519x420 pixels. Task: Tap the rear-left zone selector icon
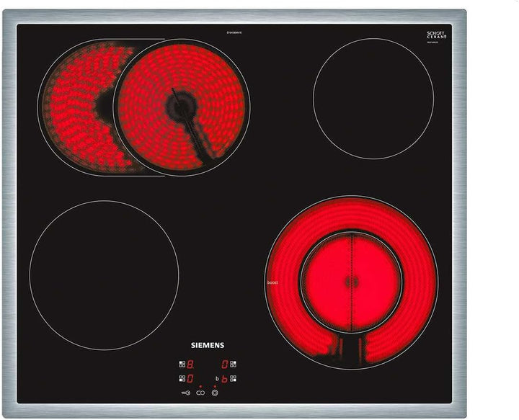coord(182,365)
